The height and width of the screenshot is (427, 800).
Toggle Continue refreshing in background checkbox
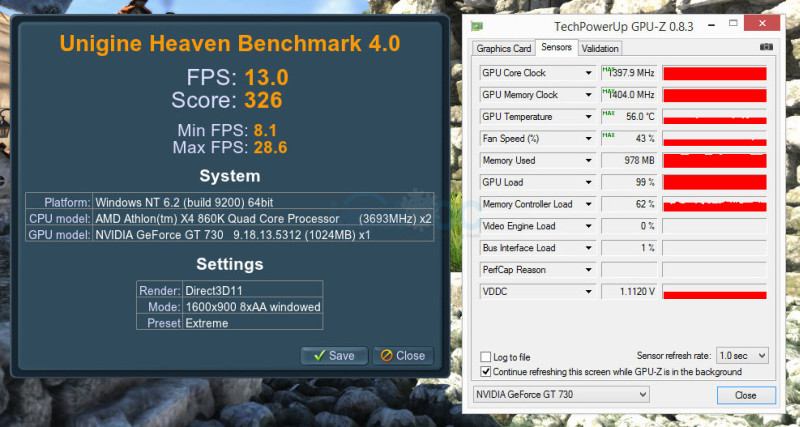(x=486, y=372)
